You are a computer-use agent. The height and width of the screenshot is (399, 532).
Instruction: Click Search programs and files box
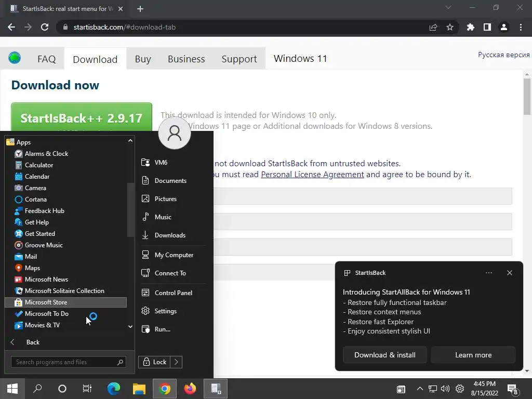click(69, 362)
